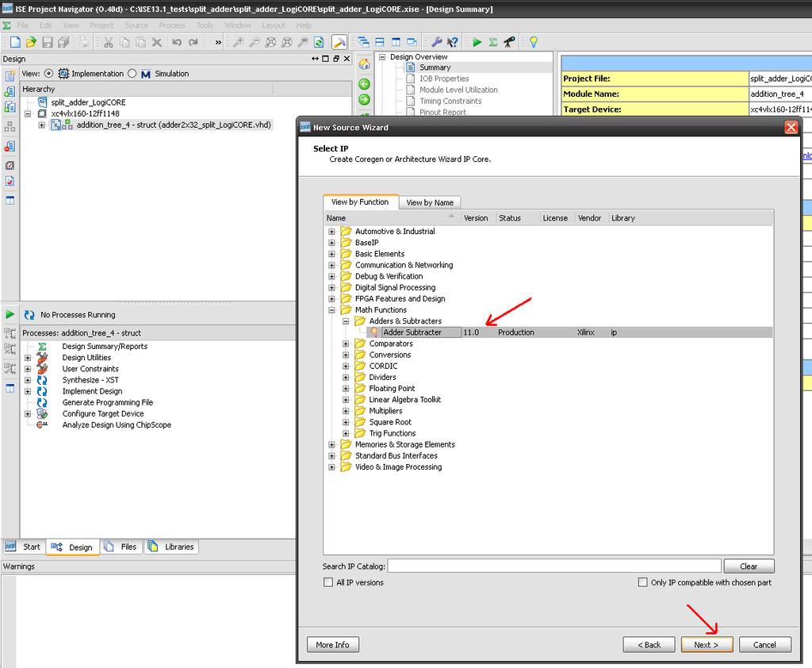Select the View by Function tab
Screen dimensions: 812x668
click(360, 202)
